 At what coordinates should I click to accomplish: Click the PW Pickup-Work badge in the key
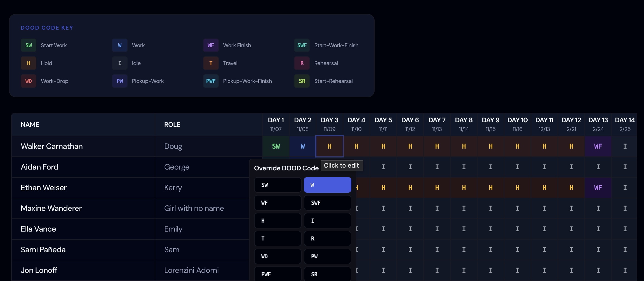click(119, 81)
